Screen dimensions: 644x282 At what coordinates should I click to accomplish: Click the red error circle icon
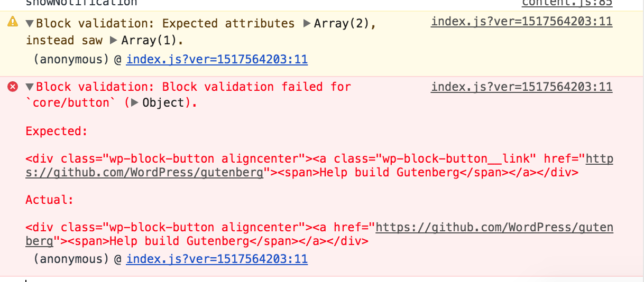(12, 87)
